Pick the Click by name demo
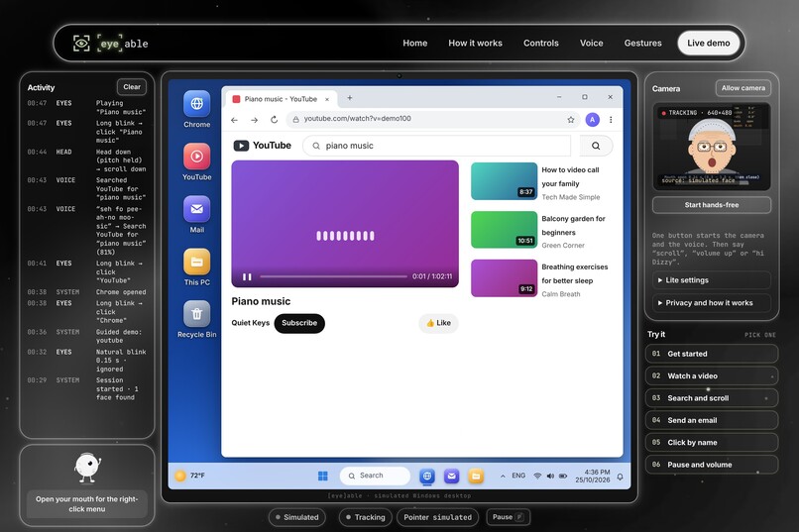The image size is (799, 532). 712,443
